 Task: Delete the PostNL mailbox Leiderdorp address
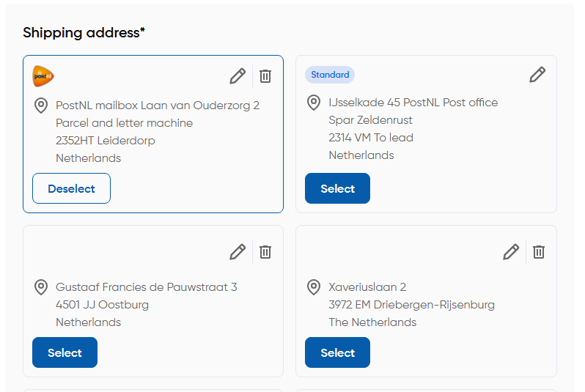coord(265,75)
